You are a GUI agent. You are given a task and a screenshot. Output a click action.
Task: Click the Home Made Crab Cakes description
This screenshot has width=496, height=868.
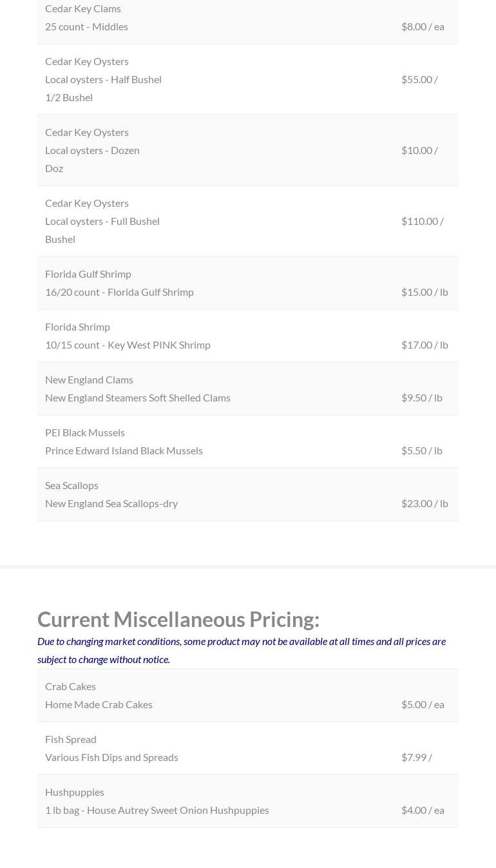[99, 704]
